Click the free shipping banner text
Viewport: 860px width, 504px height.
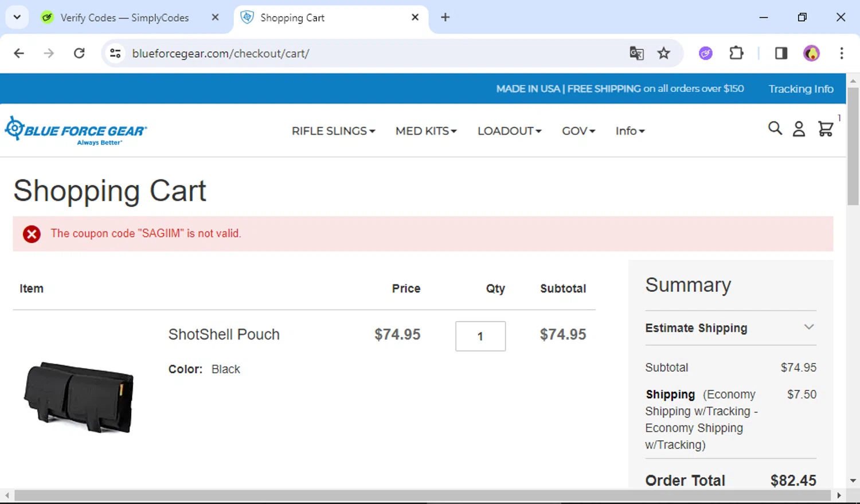pos(620,89)
